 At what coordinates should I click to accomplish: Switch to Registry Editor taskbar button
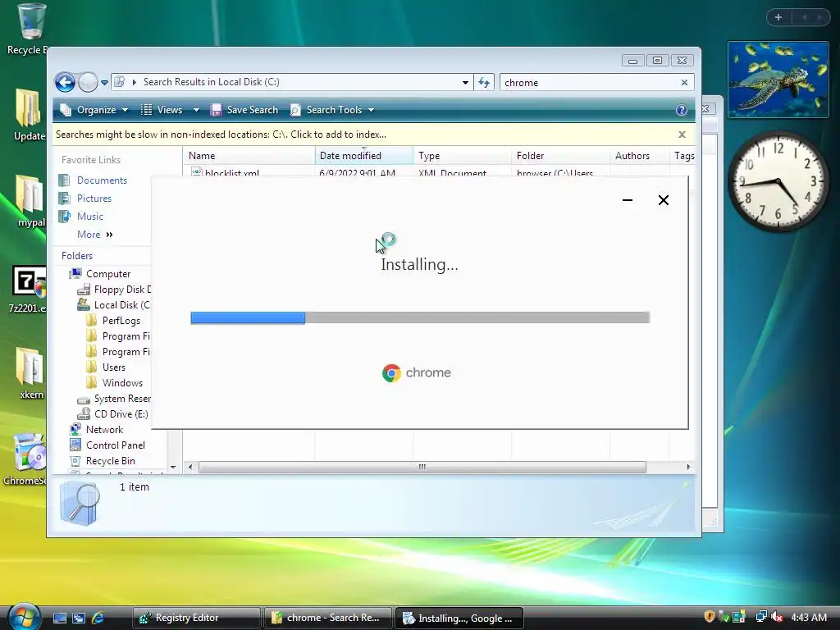coord(197,618)
